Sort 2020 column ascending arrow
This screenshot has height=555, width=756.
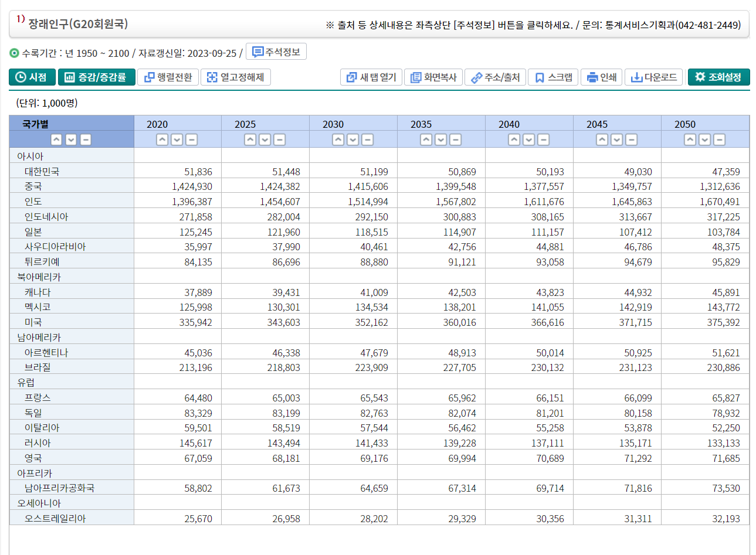click(162, 139)
